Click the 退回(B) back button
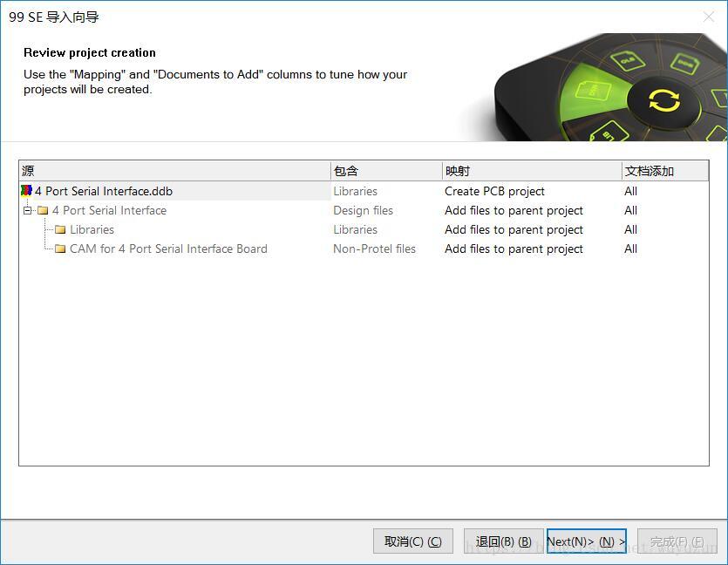 click(503, 541)
